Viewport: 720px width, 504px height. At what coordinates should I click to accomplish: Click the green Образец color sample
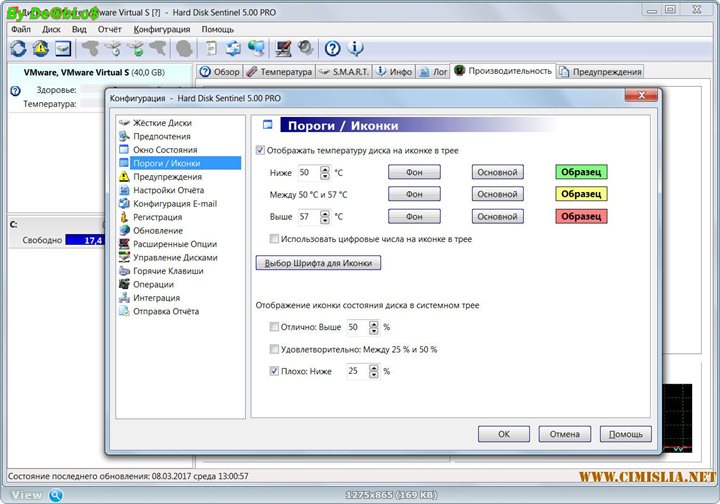[581, 172]
